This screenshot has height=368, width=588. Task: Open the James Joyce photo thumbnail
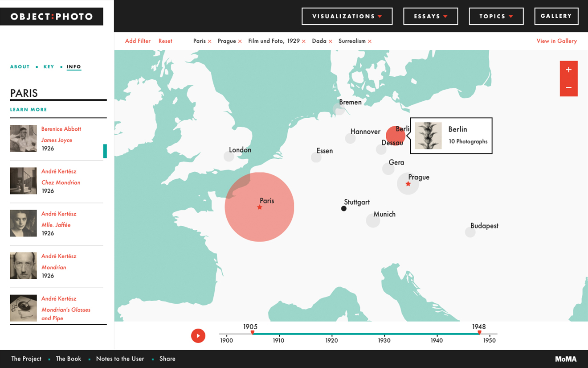tap(24, 138)
